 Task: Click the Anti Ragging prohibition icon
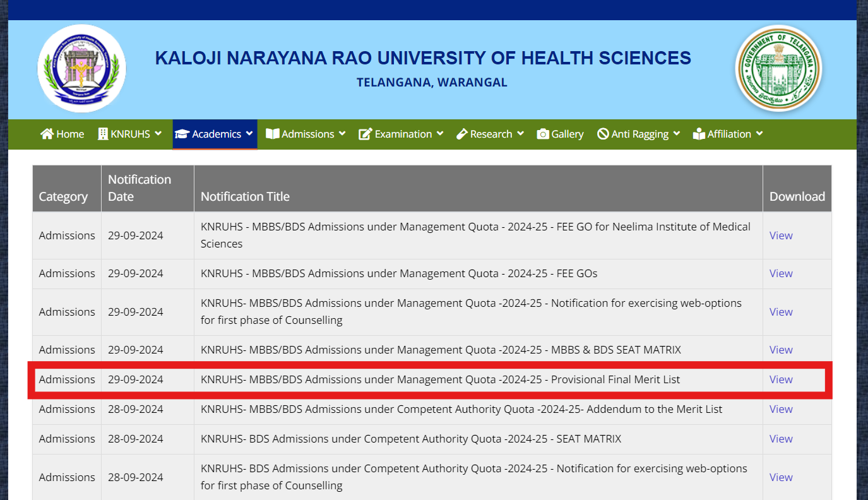point(603,133)
